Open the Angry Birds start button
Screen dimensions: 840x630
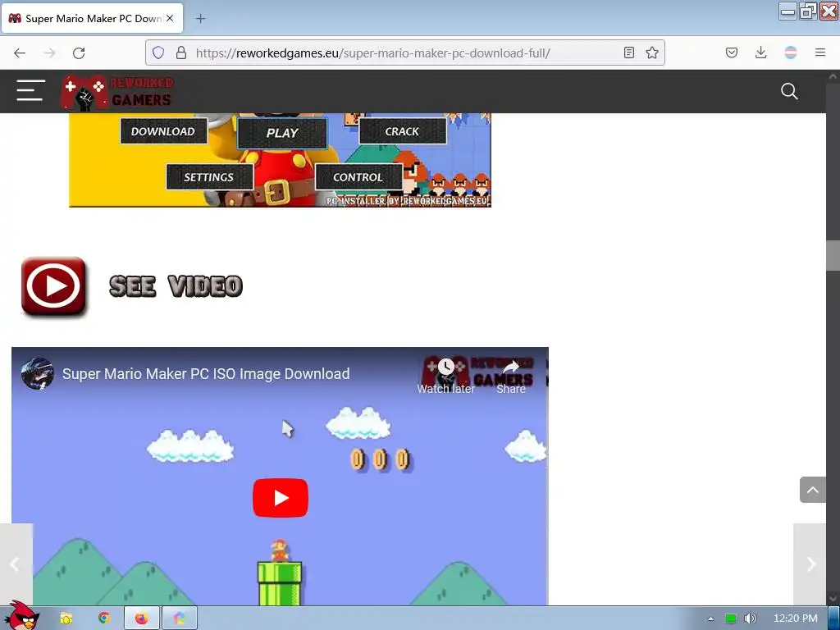[x=21, y=616]
